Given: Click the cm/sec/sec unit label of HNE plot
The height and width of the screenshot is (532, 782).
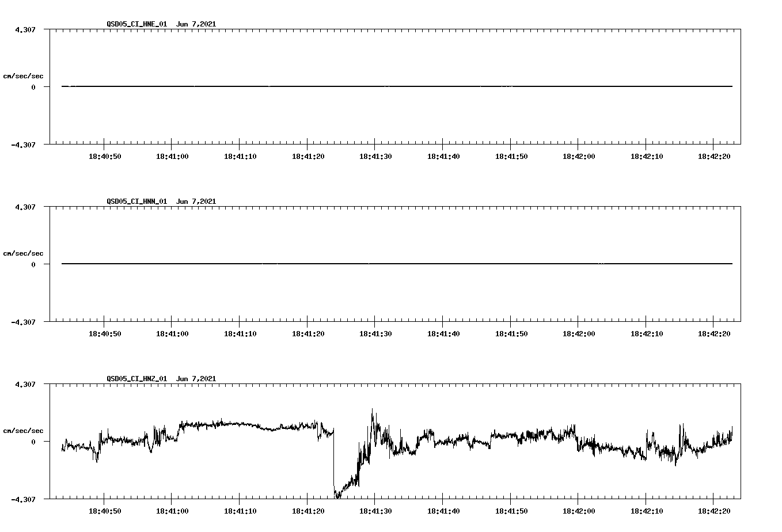Looking at the screenshot, I should click(23, 76).
